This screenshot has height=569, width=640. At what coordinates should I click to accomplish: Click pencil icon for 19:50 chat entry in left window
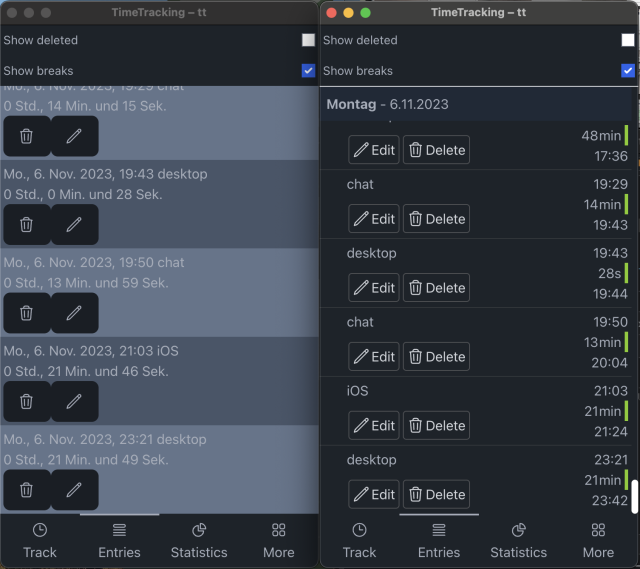(x=74, y=313)
